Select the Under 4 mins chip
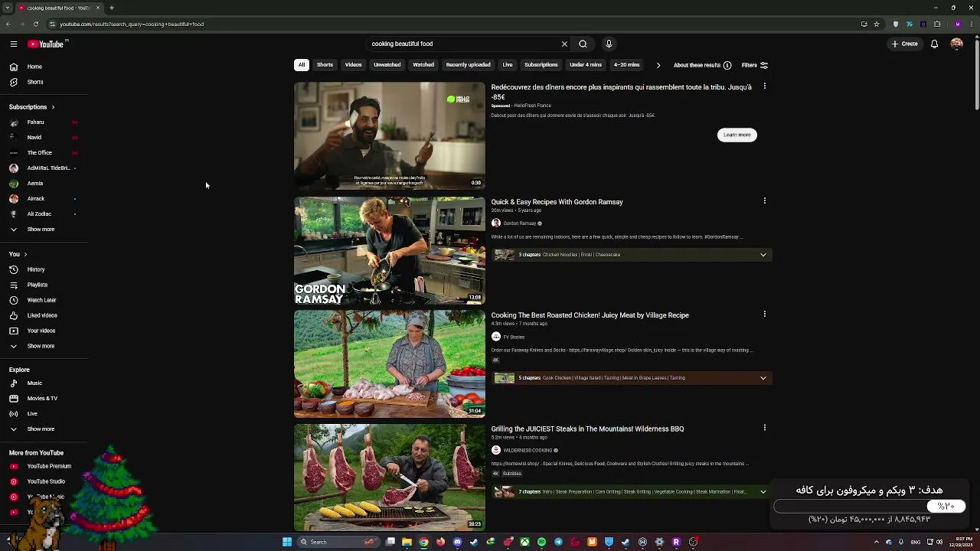980x551 pixels. click(x=586, y=65)
